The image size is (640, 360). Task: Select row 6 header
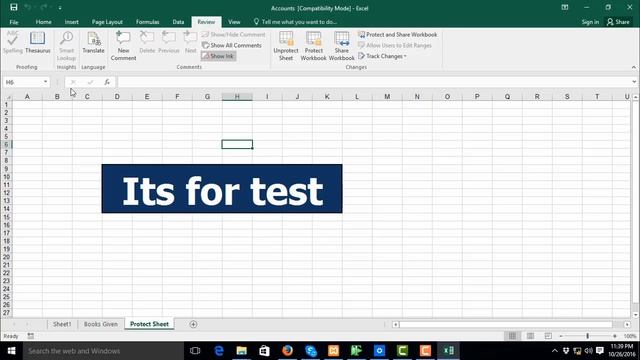point(6,144)
